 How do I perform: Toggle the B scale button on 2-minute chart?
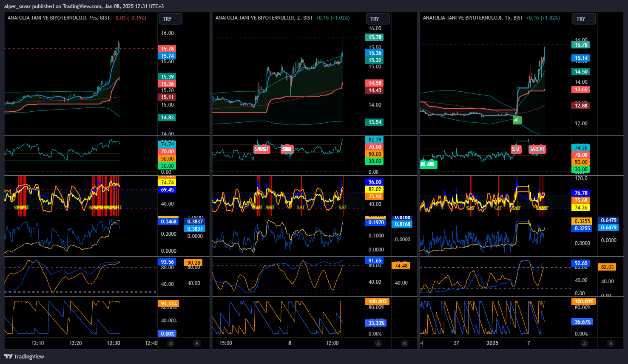pos(404,344)
